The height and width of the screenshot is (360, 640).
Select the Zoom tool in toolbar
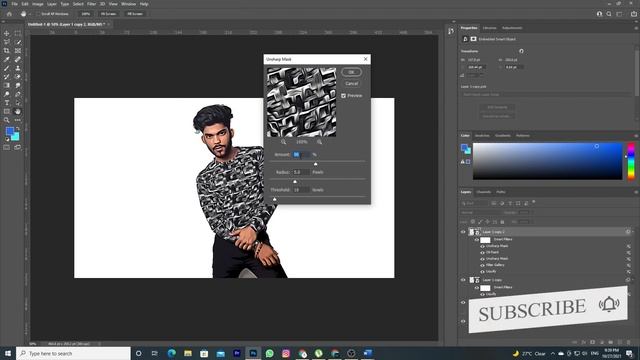[7, 120]
